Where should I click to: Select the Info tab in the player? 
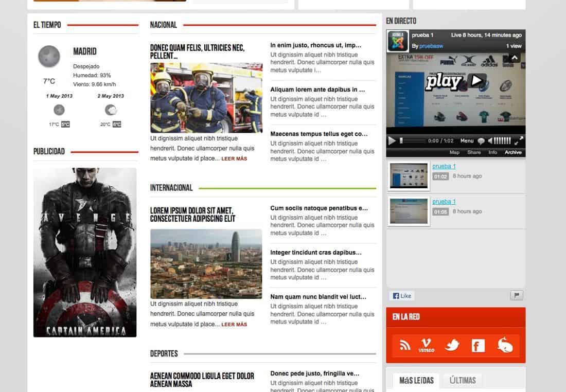(x=493, y=152)
